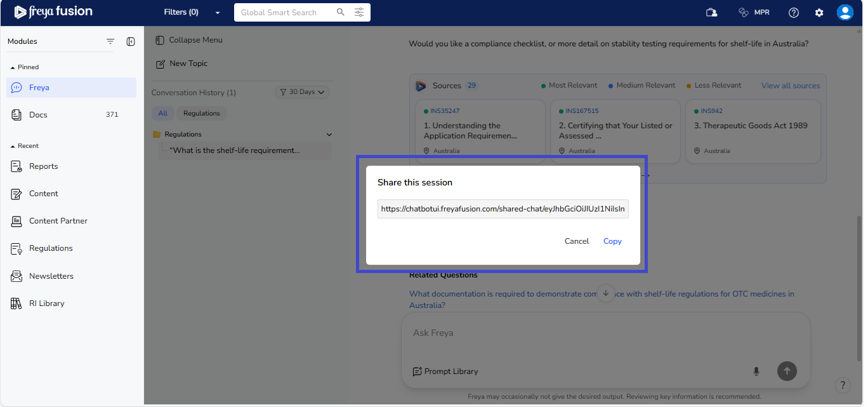Click the Copy button in share dialog
This screenshot has height=407, width=868.
click(x=612, y=241)
